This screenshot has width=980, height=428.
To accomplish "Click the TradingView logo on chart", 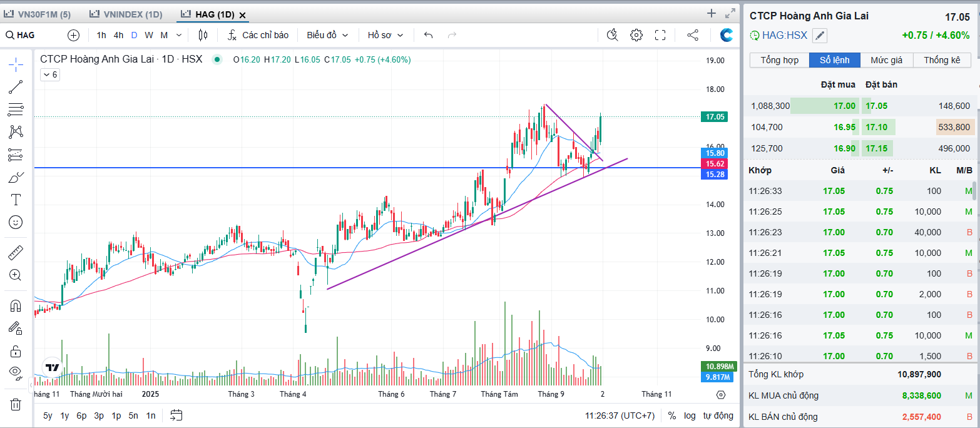I will pyautogui.click(x=52, y=367).
